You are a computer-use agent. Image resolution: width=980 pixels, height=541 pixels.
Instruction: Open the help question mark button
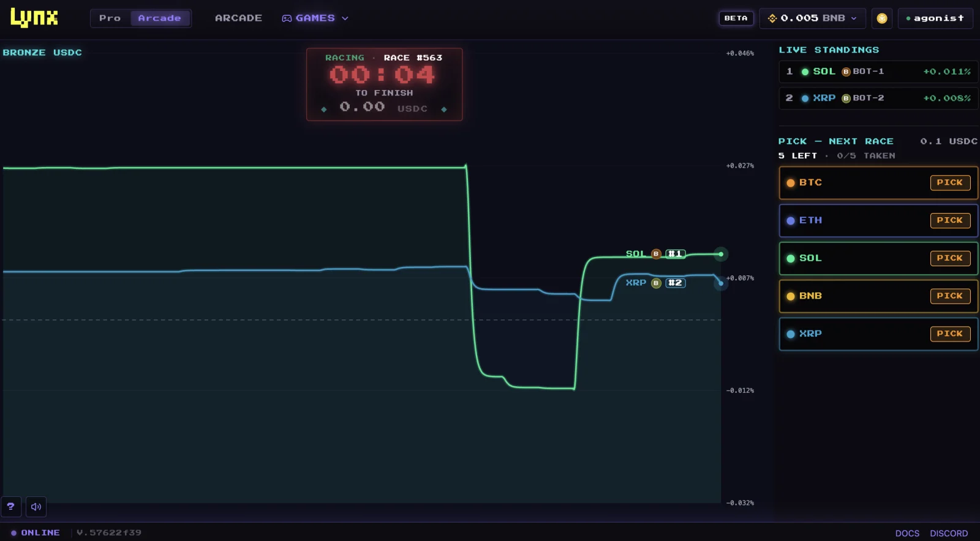10,506
